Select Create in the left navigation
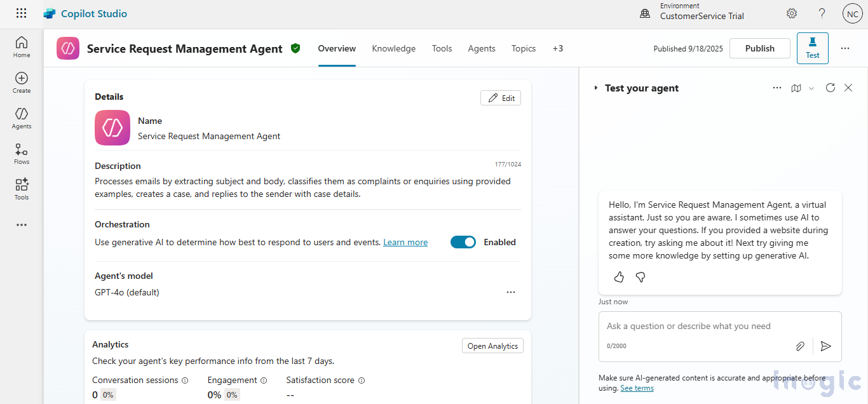This screenshot has width=868, height=404. point(21,83)
